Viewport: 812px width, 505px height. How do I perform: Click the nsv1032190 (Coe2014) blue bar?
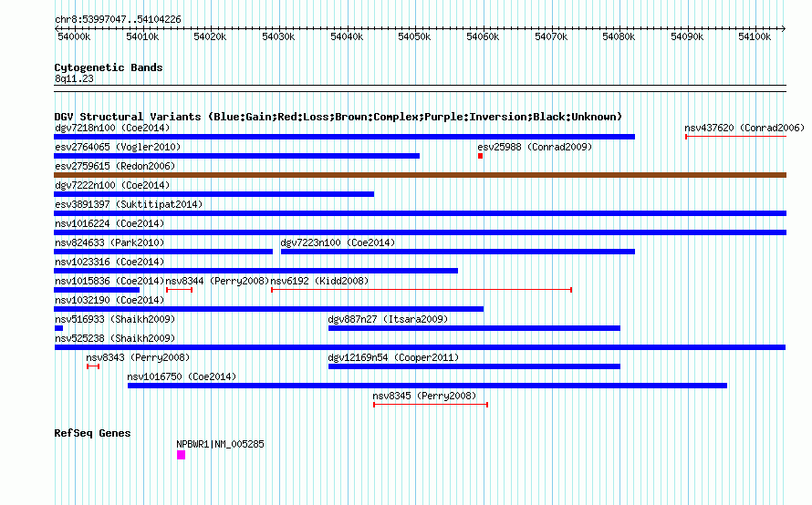[269, 309]
